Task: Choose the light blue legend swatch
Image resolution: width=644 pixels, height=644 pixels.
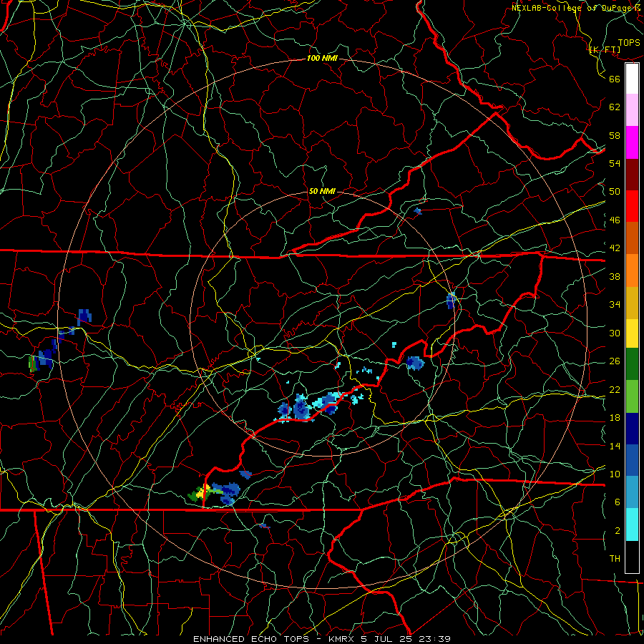Action: (632, 492)
